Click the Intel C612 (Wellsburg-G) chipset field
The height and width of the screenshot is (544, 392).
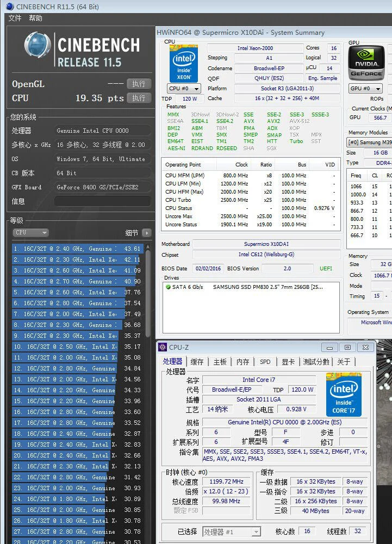click(266, 254)
